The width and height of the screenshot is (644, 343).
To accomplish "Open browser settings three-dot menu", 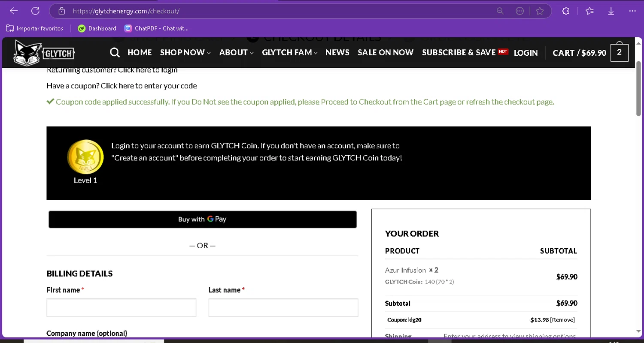I will (632, 11).
